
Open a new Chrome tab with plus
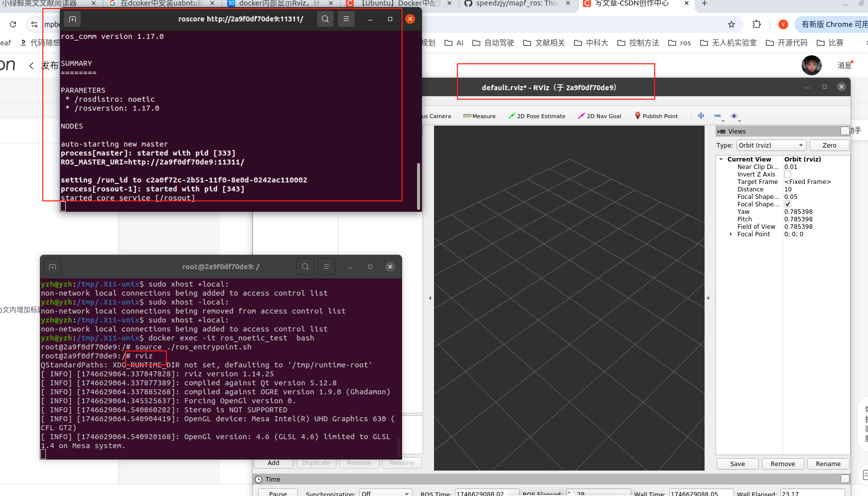point(705,3)
